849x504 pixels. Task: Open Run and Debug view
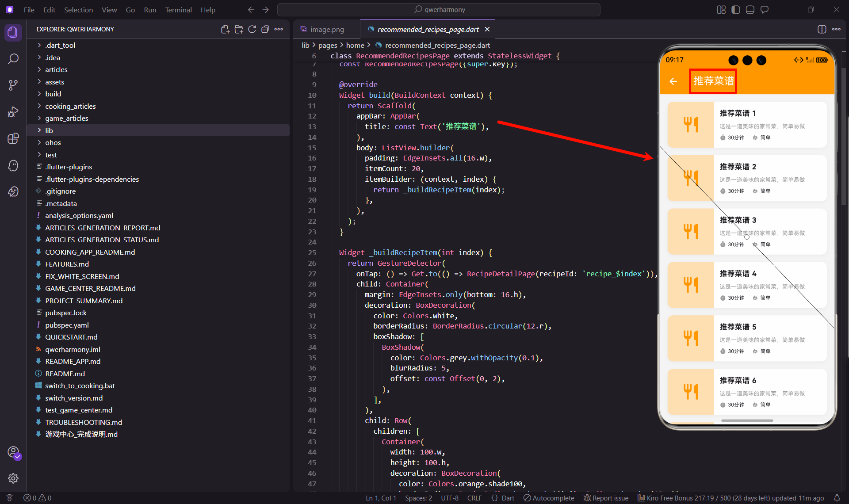click(13, 112)
